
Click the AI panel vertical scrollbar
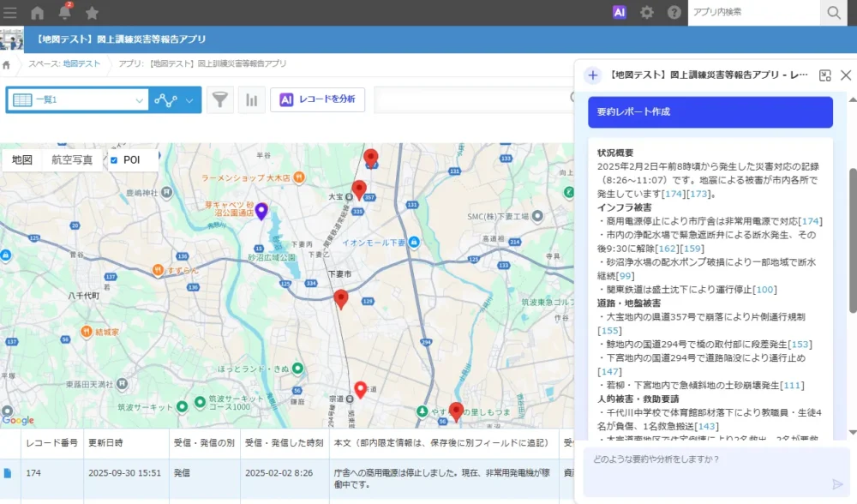852,240
